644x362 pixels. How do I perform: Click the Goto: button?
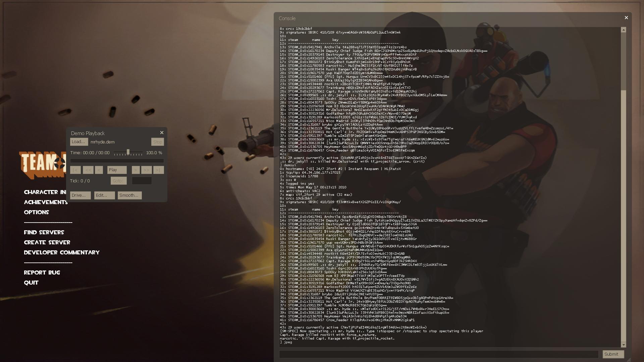tap(118, 181)
